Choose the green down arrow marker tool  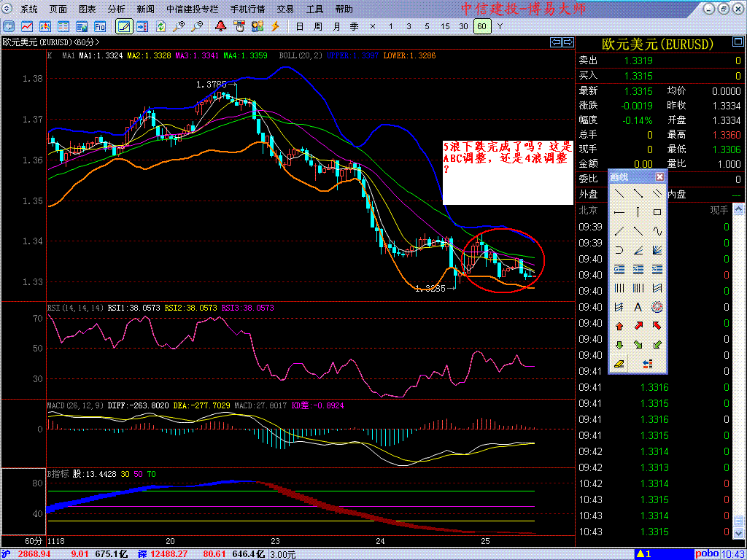click(619, 345)
